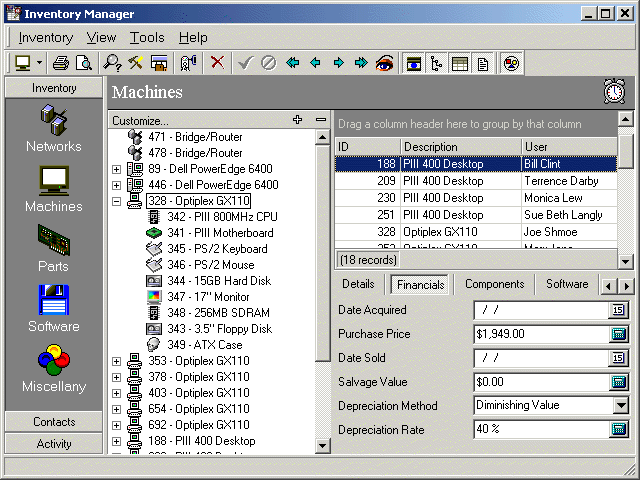Select 342 - PIII 800MHz CPU tree item
The image size is (640, 480).
(x=222, y=217)
